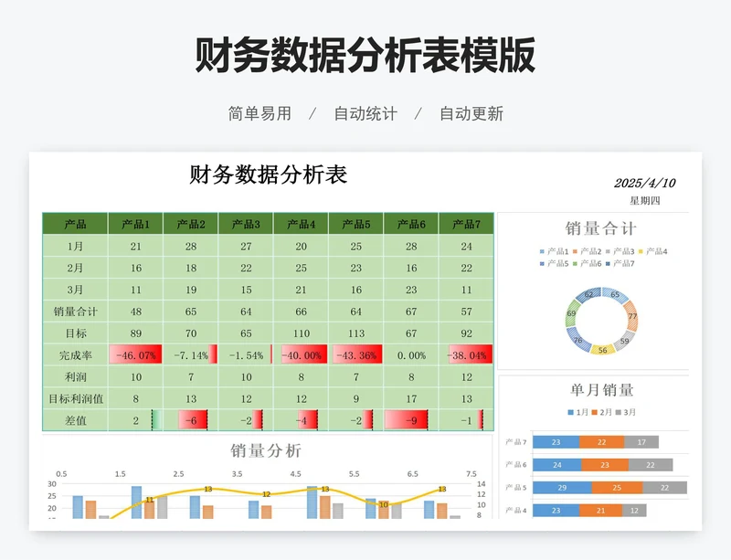
Task: Select sales total cell 48 for 产品1
Action: click(135, 312)
